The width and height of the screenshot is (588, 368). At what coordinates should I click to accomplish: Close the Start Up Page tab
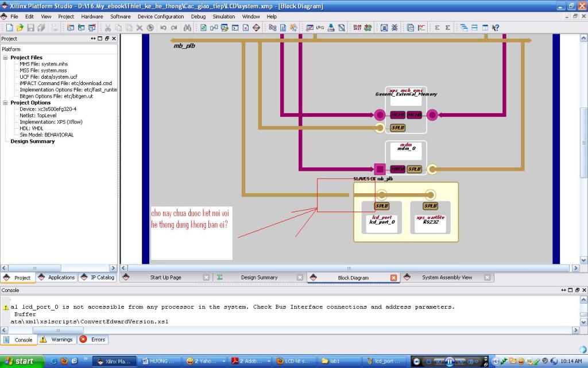click(x=206, y=278)
